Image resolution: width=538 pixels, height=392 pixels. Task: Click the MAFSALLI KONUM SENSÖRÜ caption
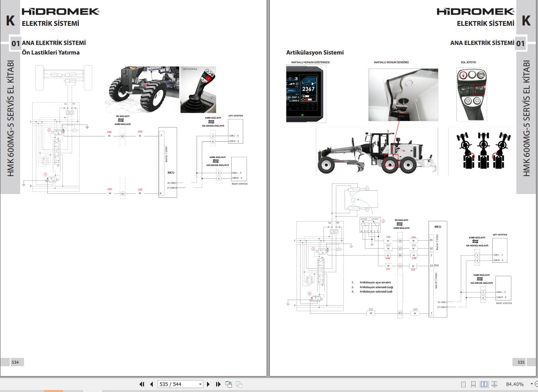click(x=391, y=62)
